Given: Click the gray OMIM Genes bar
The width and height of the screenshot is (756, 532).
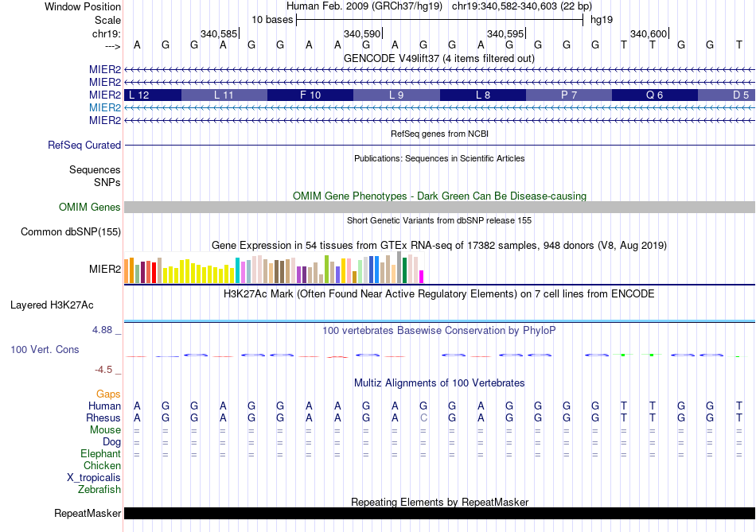Looking at the screenshot, I should (x=439, y=208).
